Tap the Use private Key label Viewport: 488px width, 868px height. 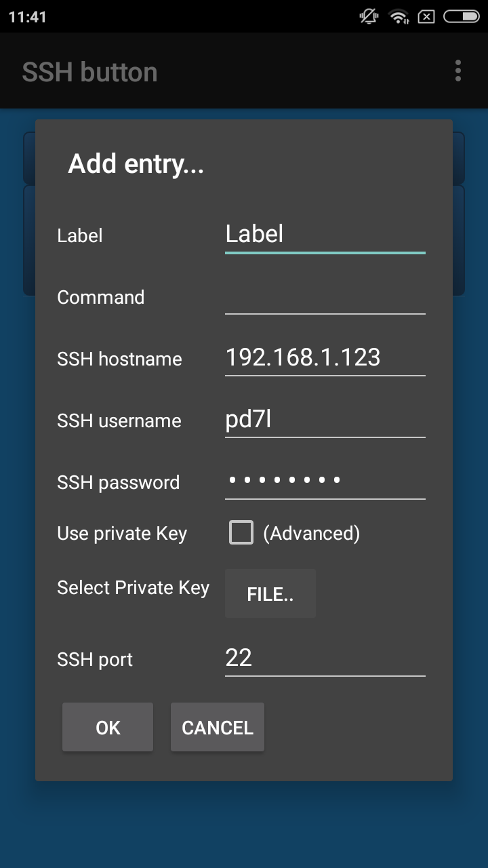coord(122,534)
